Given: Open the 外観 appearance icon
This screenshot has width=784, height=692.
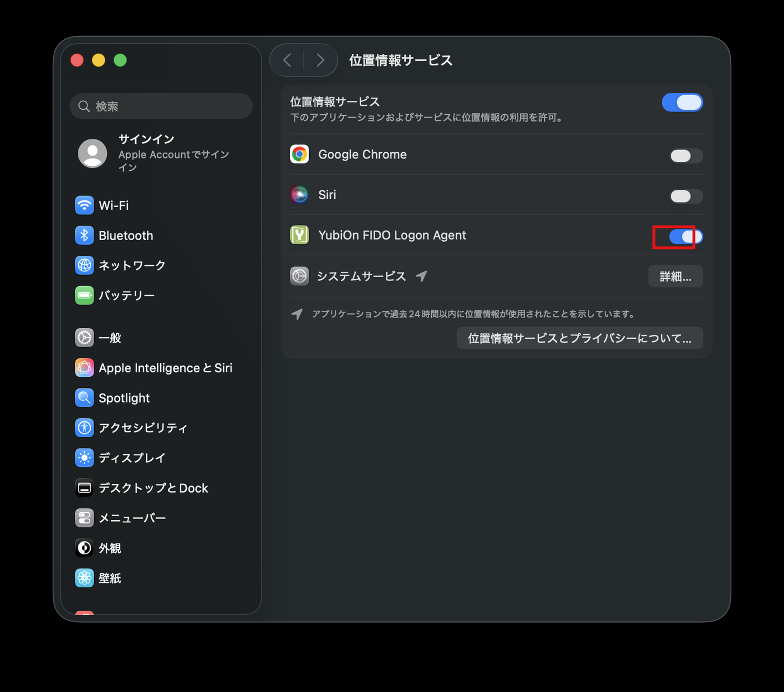Looking at the screenshot, I should pos(85,548).
